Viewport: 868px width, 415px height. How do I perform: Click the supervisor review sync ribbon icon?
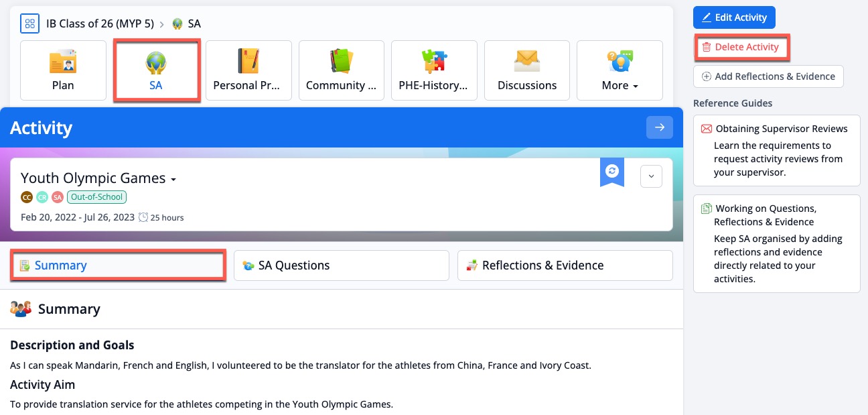tap(611, 171)
